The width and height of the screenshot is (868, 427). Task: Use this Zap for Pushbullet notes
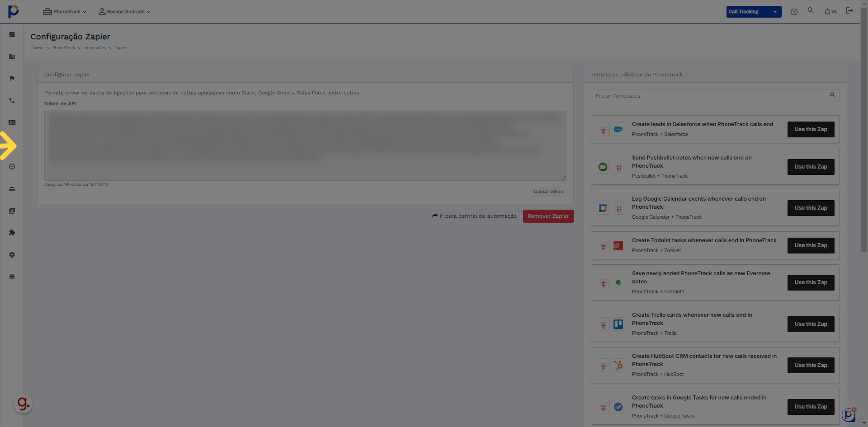tap(811, 167)
